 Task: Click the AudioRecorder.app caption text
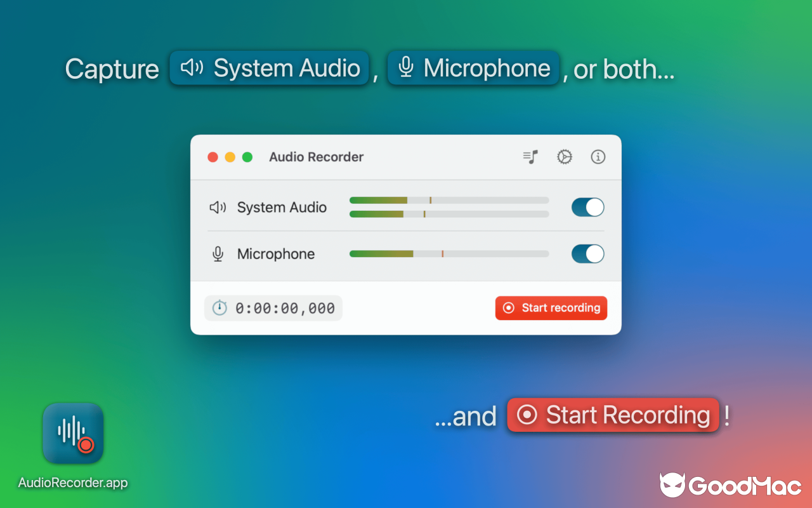(73, 483)
